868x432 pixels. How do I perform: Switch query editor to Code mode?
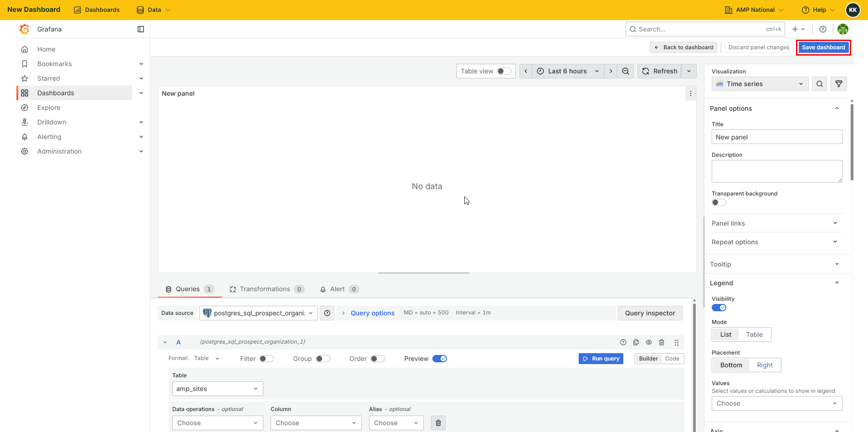point(672,359)
